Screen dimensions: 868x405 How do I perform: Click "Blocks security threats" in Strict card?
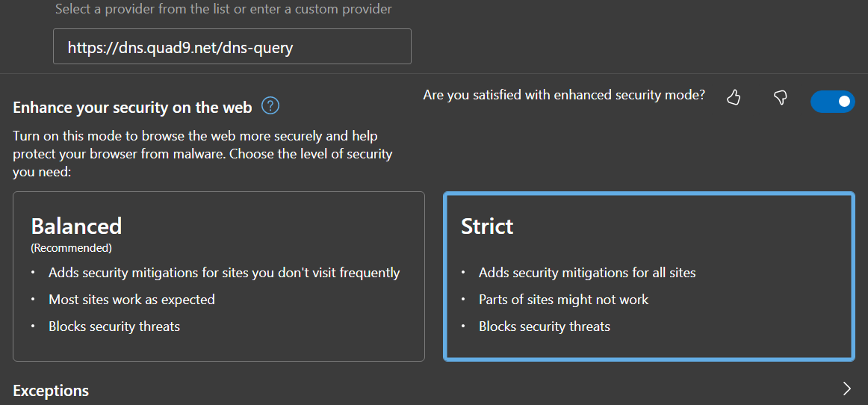tap(544, 327)
